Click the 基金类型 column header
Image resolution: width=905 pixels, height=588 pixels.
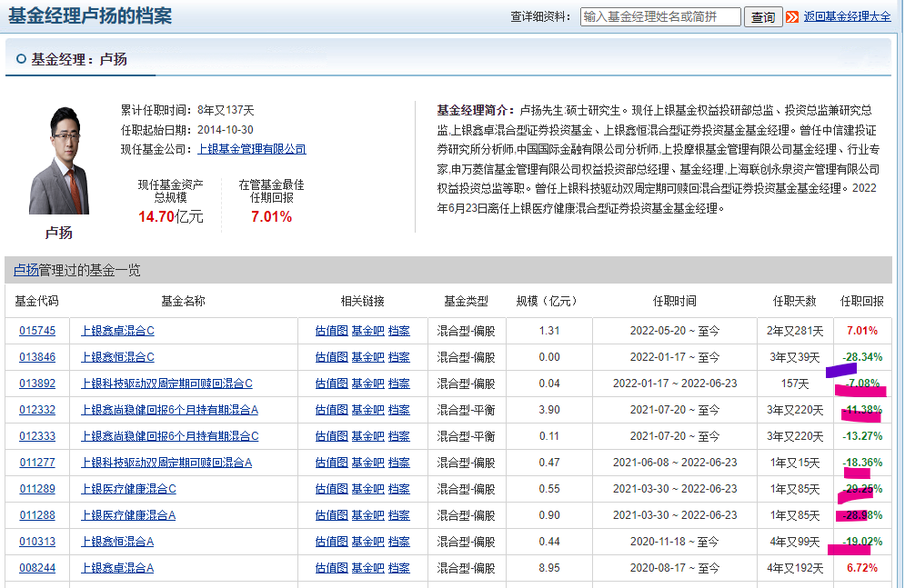(466, 301)
